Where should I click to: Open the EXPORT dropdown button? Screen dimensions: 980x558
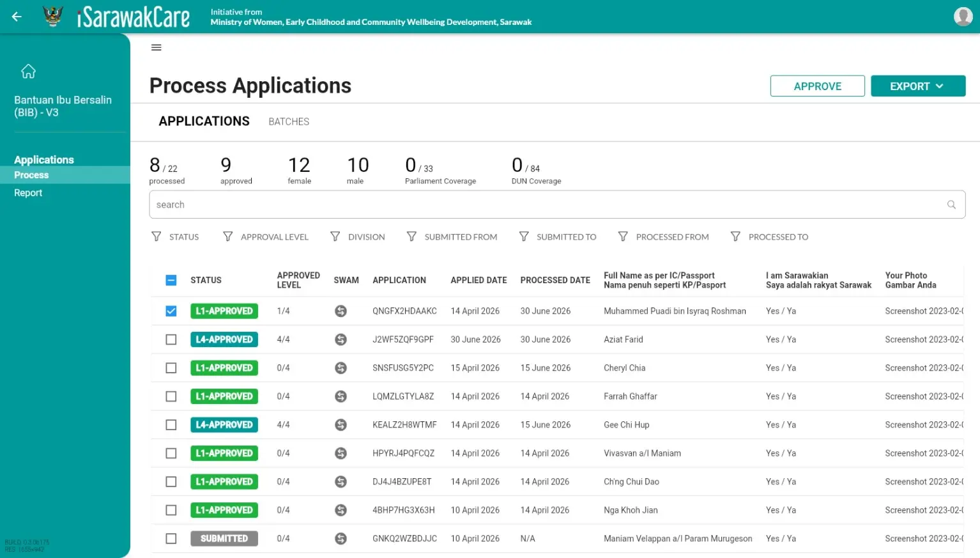click(x=917, y=86)
